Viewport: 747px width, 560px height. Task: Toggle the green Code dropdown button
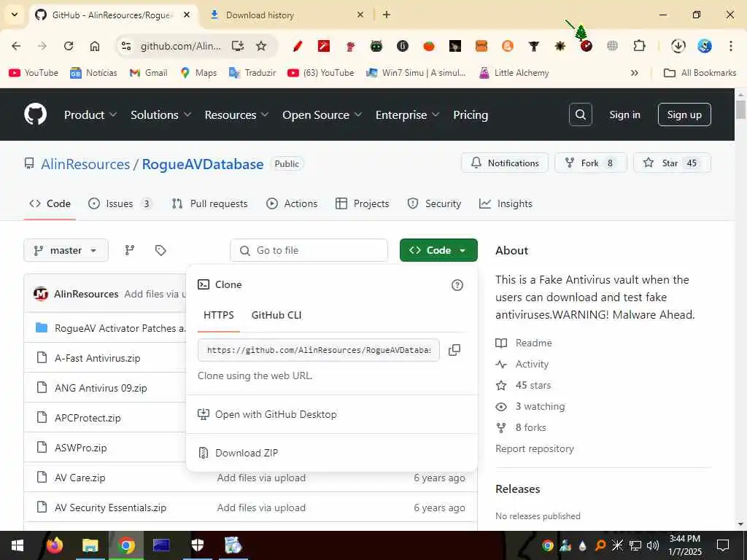438,250
